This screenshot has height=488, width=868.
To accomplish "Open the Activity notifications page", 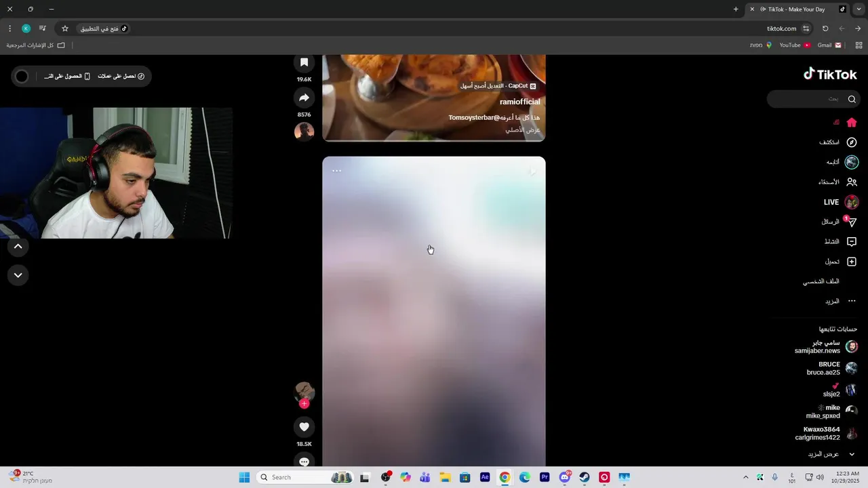I will point(841,241).
